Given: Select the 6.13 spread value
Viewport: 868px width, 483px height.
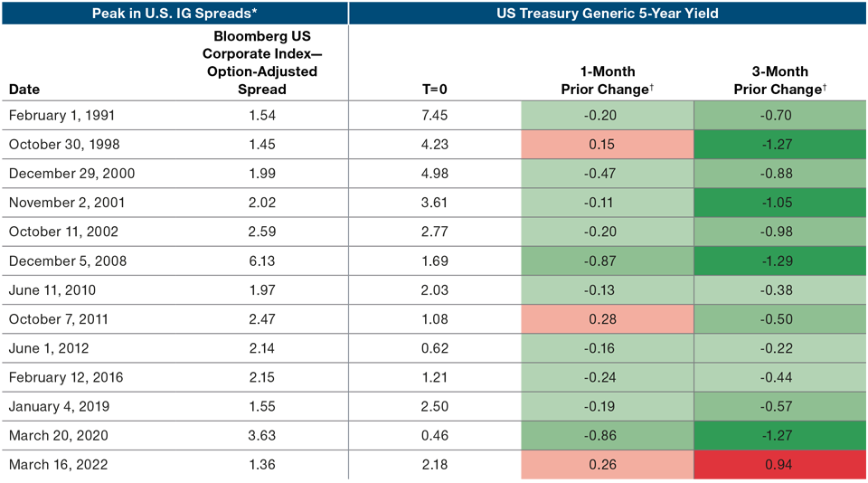Looking at the screenshot, I should click(x=261, y=261).
